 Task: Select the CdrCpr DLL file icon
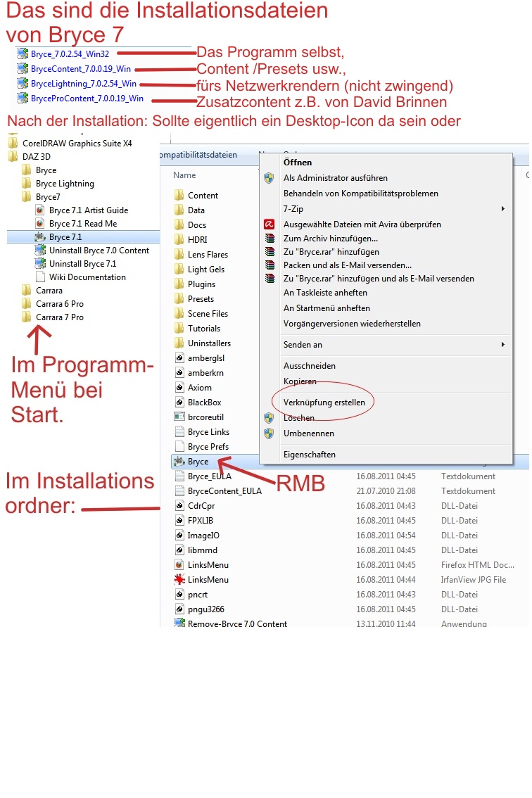pos(179,505)
